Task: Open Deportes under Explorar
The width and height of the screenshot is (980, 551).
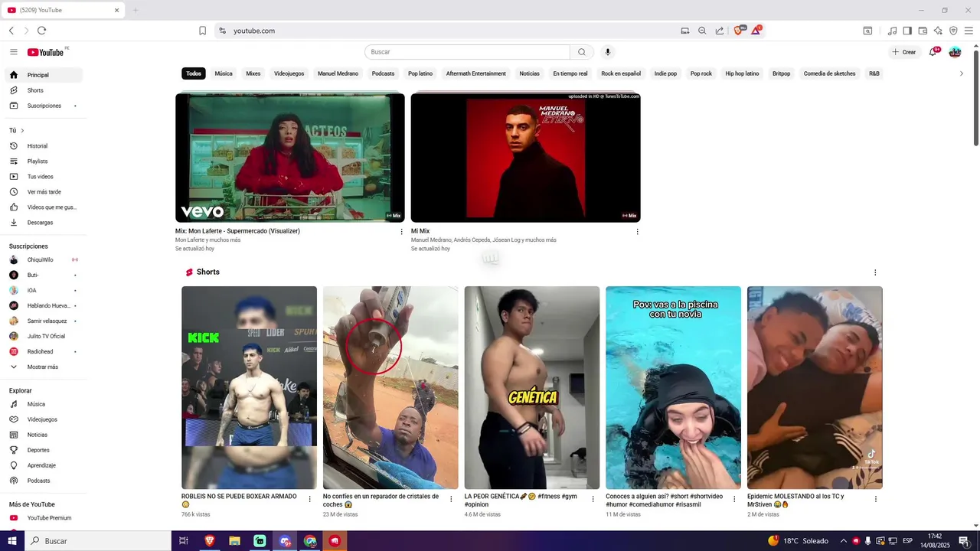Action: click(x=44, y=450)
